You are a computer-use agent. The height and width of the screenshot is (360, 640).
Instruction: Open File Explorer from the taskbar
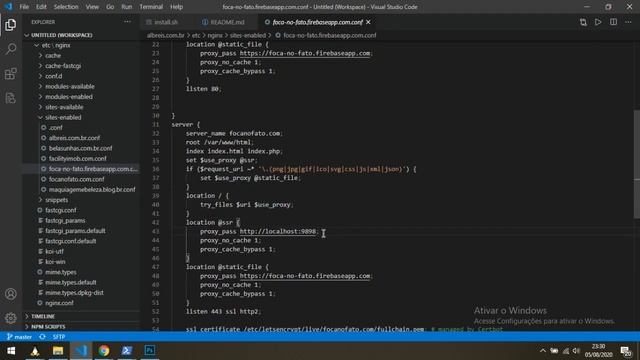[x=58, y=351]
